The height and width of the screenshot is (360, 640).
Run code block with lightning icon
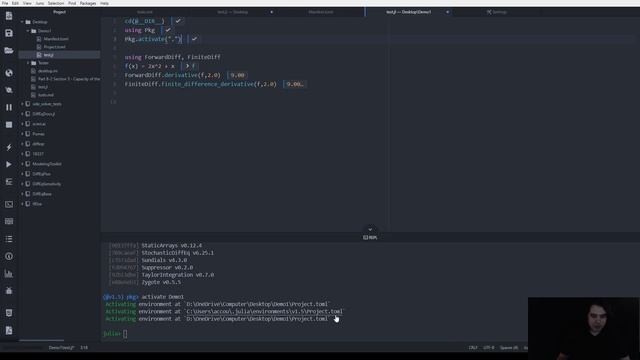(x=9, y=147)
